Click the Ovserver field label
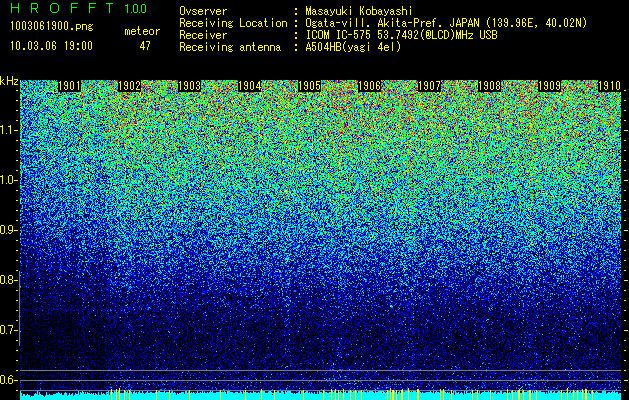Image resolution: width=629 pixels, height=400 pixels. coord(203,11)
